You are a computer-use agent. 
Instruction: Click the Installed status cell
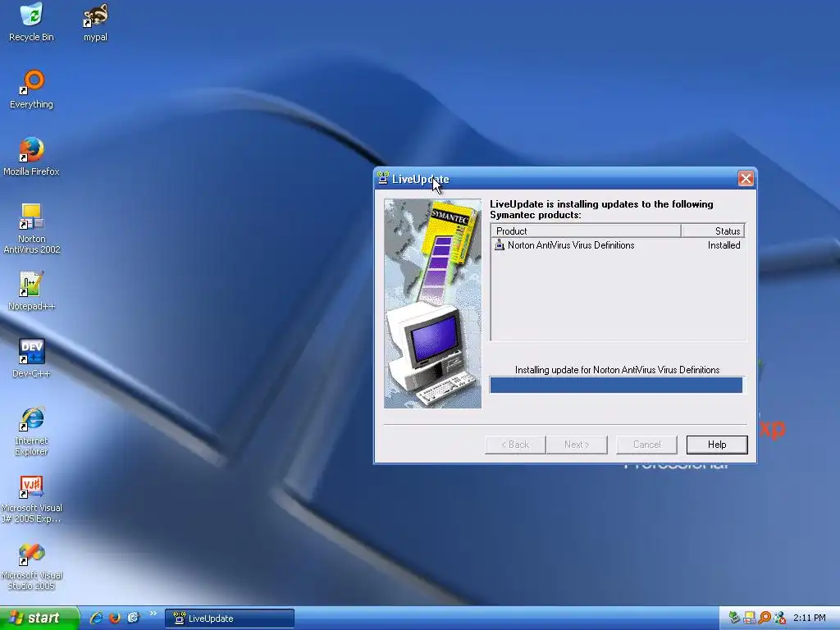tap(724, 244)
